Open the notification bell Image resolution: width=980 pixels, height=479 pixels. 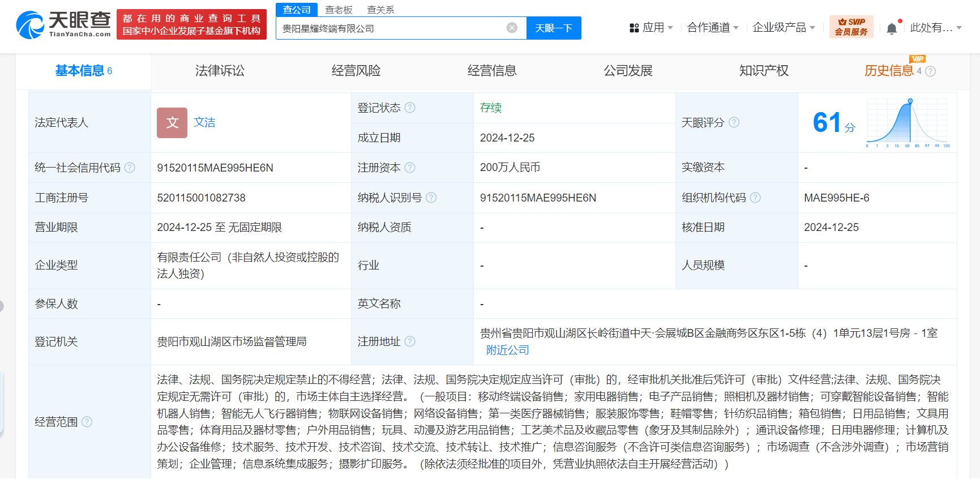coord(892,28)
